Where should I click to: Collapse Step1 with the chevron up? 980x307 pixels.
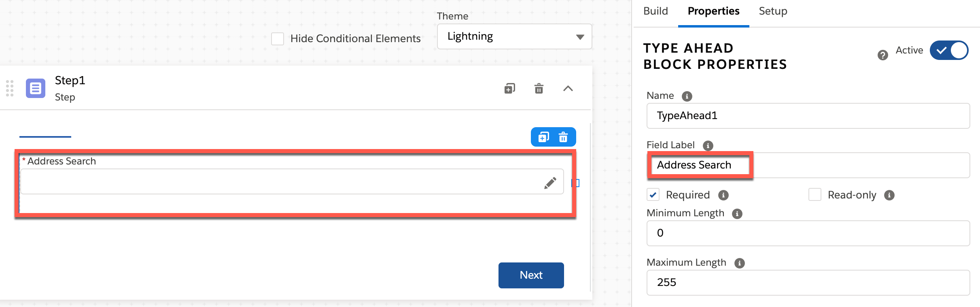[x=568, y=88]
